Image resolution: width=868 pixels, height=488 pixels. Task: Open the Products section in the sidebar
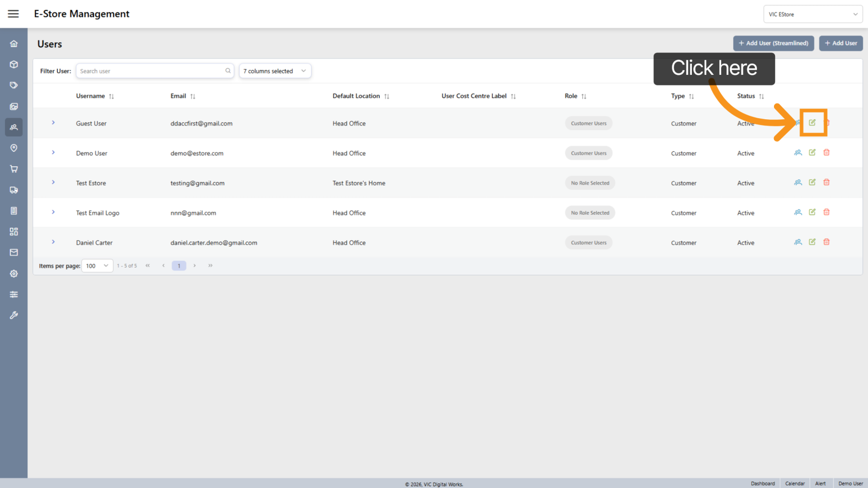[x=13, y=64]
